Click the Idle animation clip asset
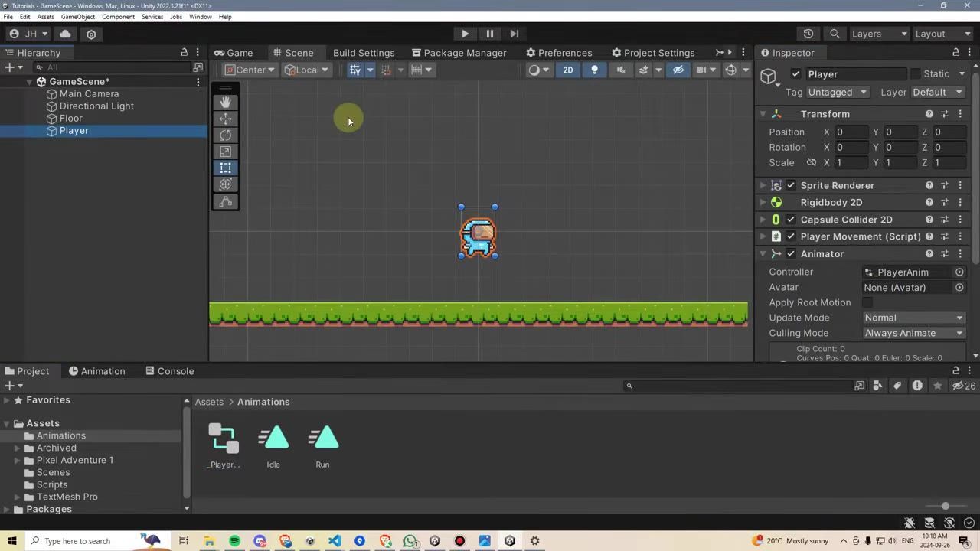Viewport: 980px width, 551px height. pos(273,446)
